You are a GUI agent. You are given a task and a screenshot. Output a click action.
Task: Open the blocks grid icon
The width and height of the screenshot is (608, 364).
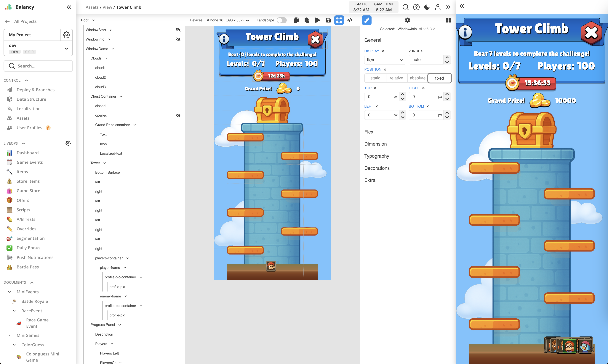coord(448,20)
